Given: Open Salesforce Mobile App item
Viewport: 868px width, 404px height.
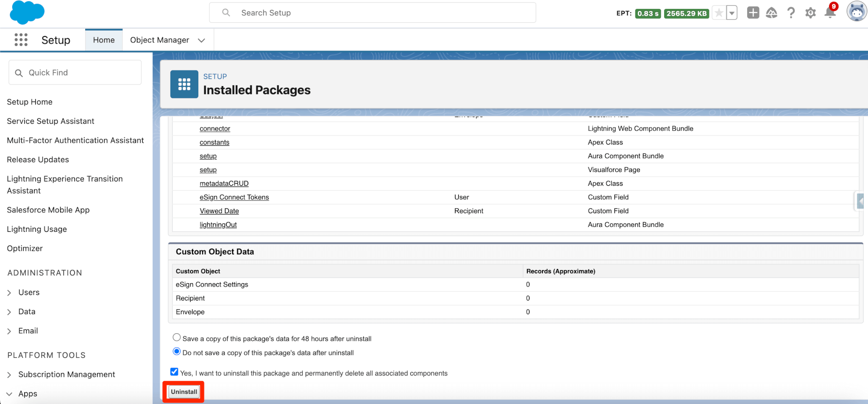Looking at the screenshot, I should tap(48, 210).
